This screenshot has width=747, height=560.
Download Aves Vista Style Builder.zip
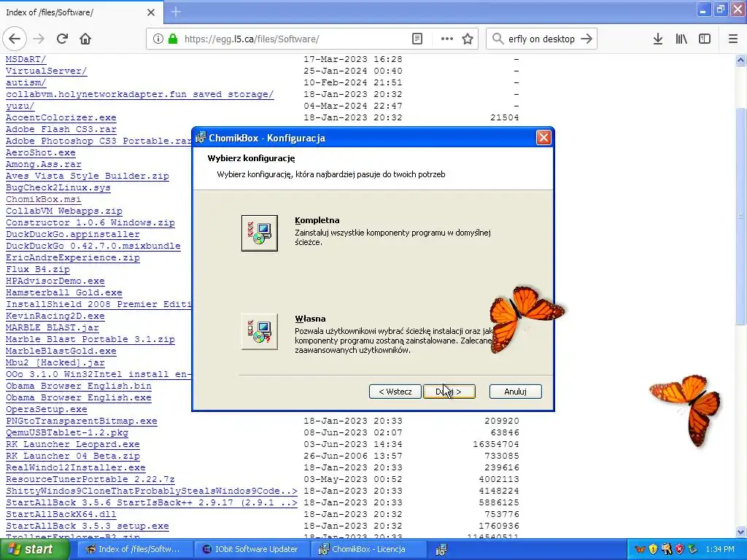88,176
